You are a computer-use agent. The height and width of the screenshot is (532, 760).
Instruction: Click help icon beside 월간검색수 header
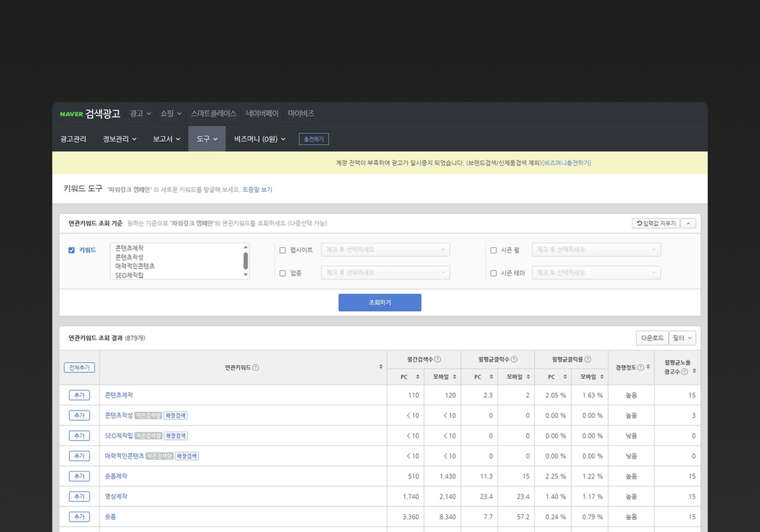[438, 359]
